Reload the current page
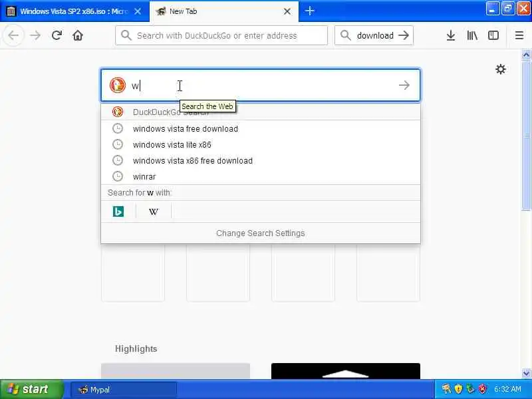Image resolution: width=532 pixels, height=399 pixels. [x=57, y=35]
